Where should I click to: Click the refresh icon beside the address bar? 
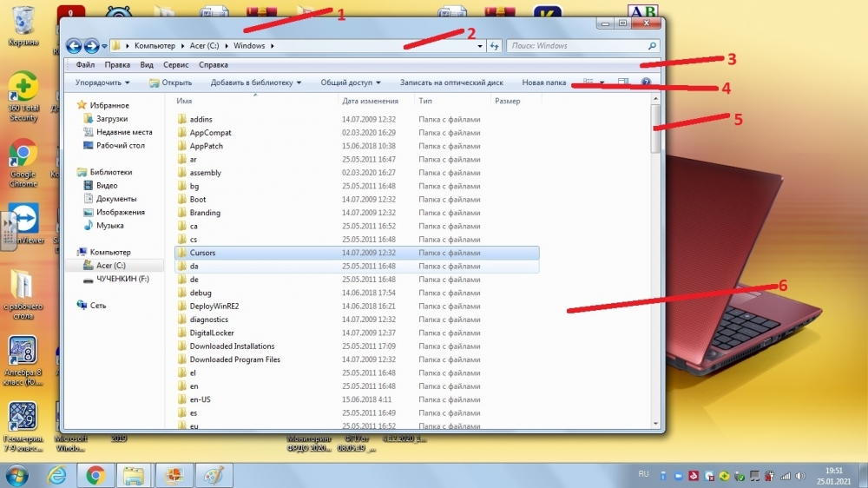[x=494, y=46]
